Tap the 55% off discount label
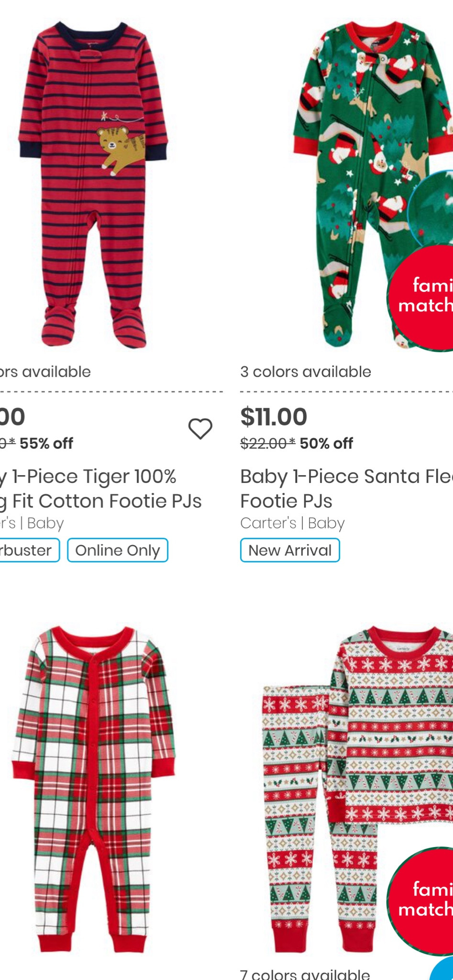Image resolution: width=453 pixels, height=980 pixels. click(x=46, y=444)
